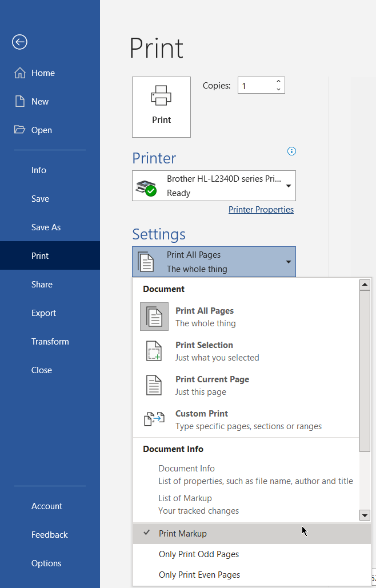Open Printer Properties link
This screenshot has height=588, width=376.
[261, 209]
